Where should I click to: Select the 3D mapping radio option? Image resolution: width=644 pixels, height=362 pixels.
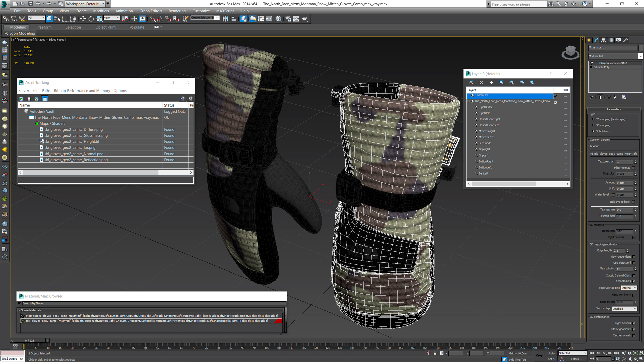point(593,125)
